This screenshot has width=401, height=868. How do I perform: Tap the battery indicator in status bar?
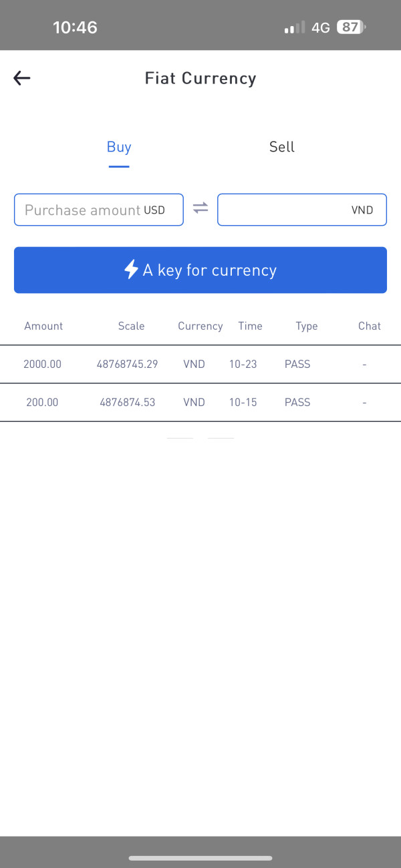(352, 27)
